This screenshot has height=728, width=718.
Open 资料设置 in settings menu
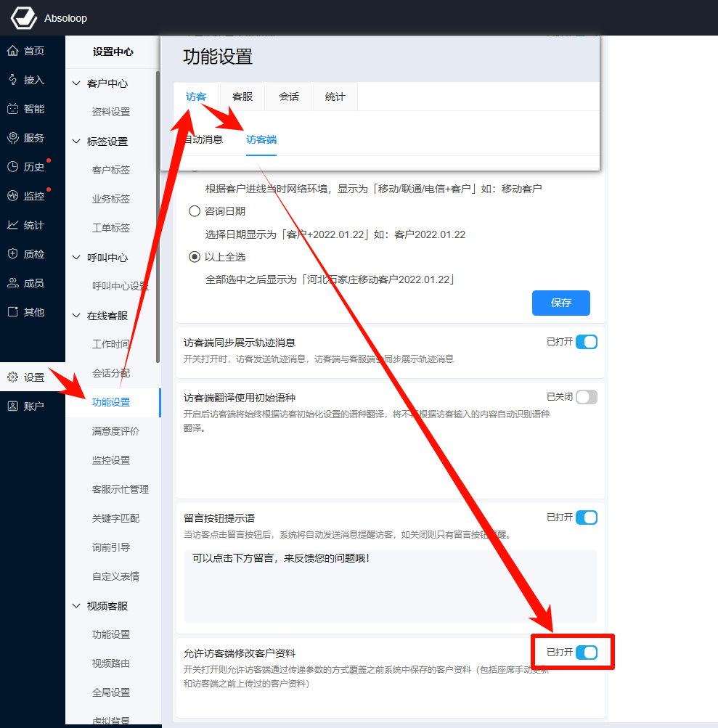pos(111,112)
